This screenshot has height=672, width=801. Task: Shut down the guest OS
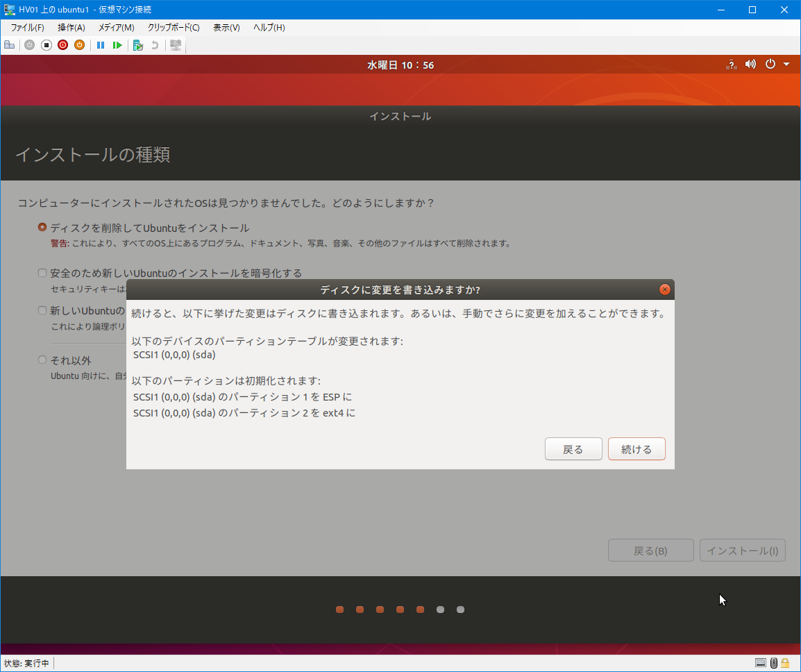coord(62,44)
